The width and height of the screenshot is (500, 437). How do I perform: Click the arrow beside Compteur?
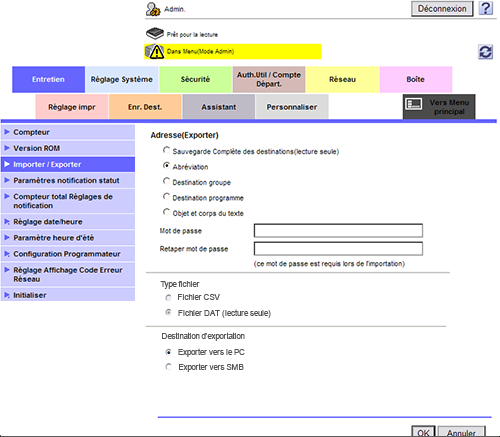point(7,132)
